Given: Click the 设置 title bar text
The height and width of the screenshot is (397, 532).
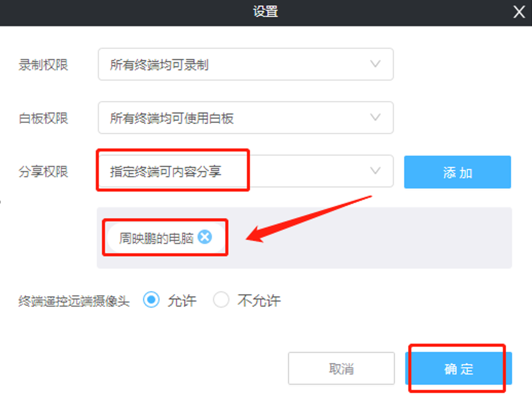Looking at the screenshot, I should 265,12.
